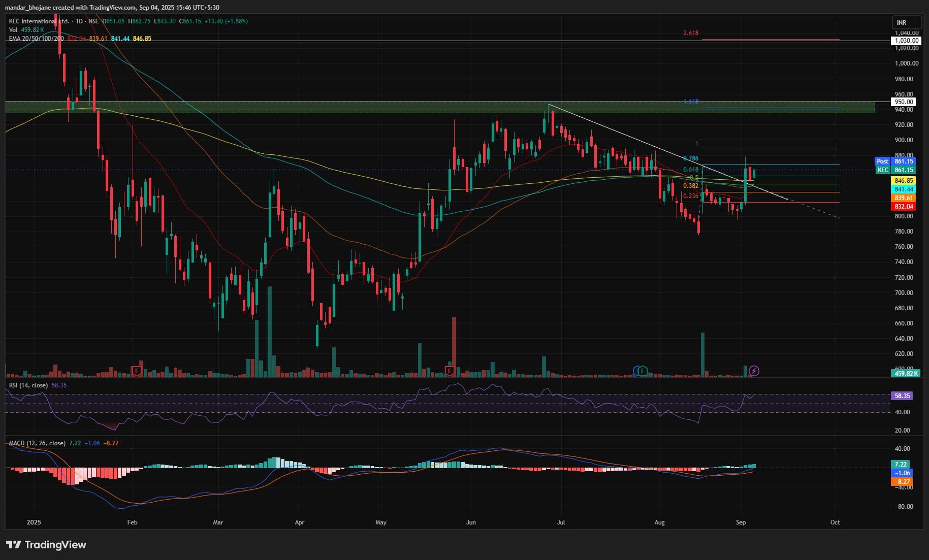Click the yellow 846.85 EMA price label

pyautogui.click(x=904, y=181)
